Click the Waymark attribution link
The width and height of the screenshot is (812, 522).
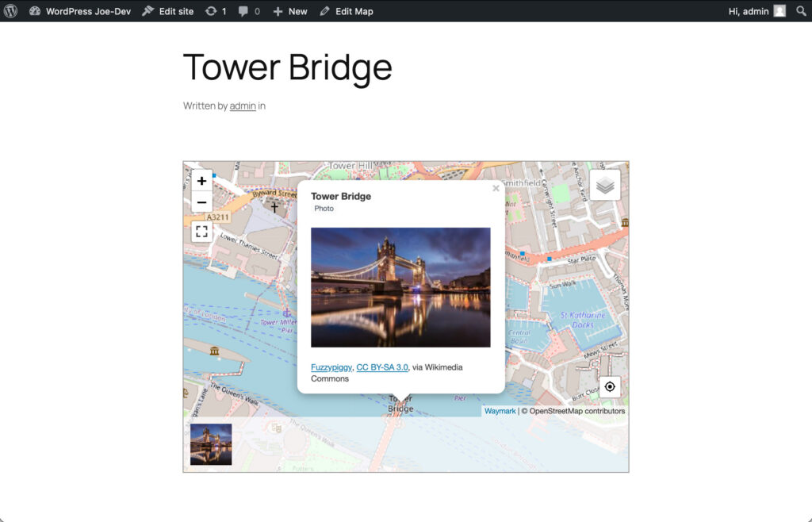500,411
